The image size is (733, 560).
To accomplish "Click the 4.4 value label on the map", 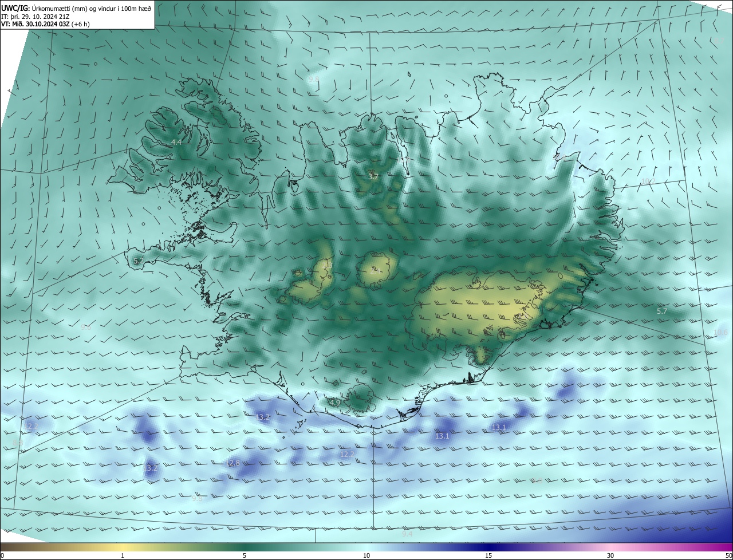I will click(x=176, y=142).
